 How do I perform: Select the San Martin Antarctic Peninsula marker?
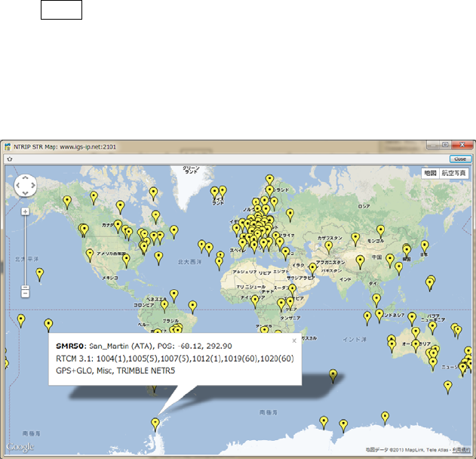click(x=155, y=424)
